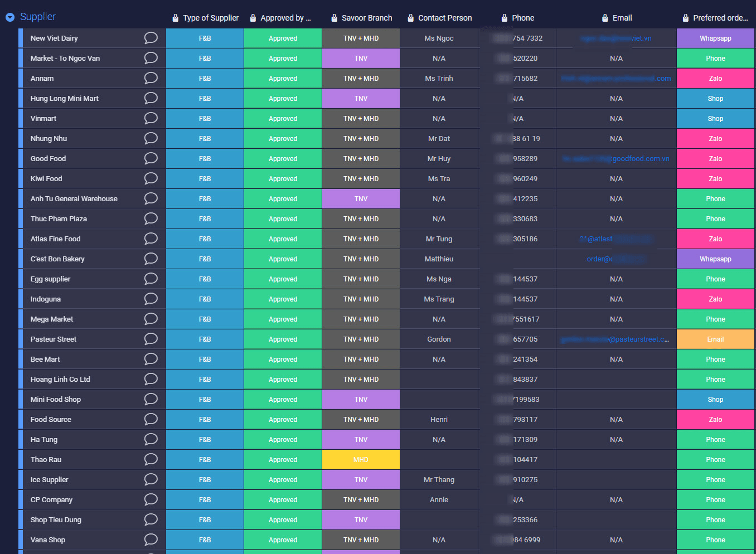Select contact person Annie cell

pyautogui.click(x=439, y=500)
